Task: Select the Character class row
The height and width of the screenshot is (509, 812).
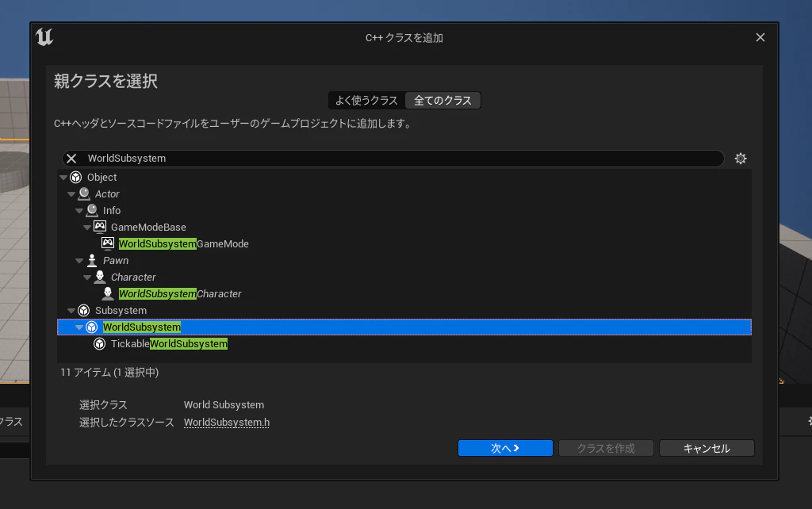Action: coord(404,277)
